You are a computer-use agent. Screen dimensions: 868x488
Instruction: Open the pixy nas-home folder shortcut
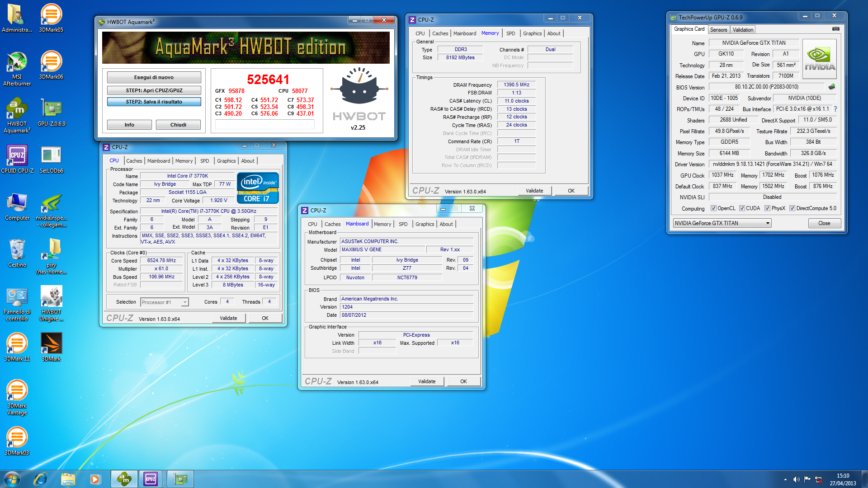click(x=51, y=257)
